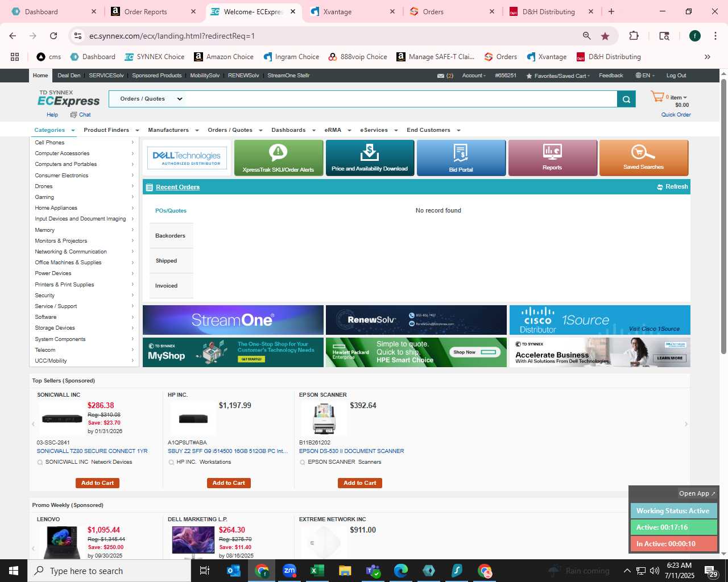The height and width of the screenshot is (582, 728).
Task: Click the Open App button in time tracker
Action: pyautogui.click(x=697, y=493)
